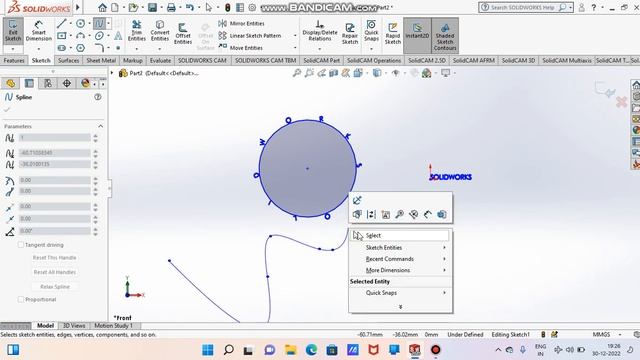Screen dimensions: 640x360
Task: Open the Home icon in title bar
Action: (x=102, y=7)
